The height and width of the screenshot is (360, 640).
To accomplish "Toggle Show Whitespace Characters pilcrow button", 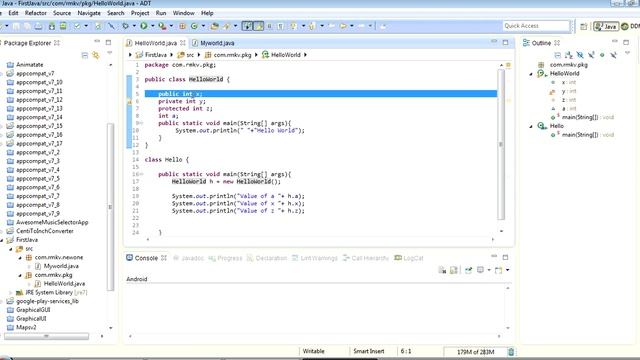I will [x=280, y=26].
